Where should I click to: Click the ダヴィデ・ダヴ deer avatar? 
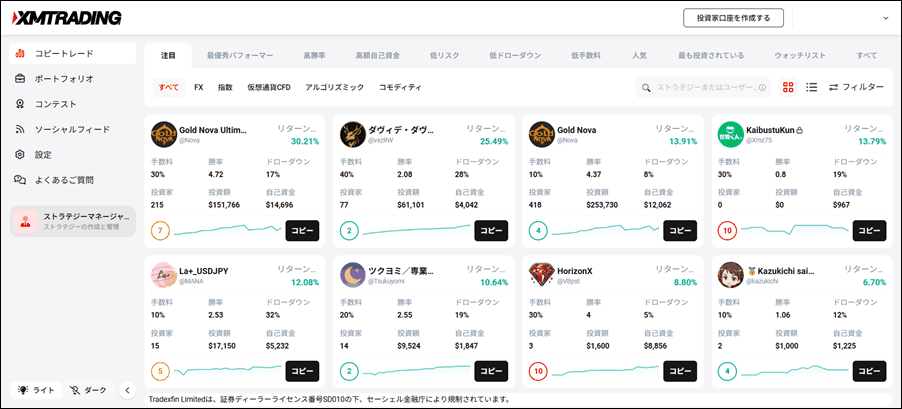pos(353,135)
